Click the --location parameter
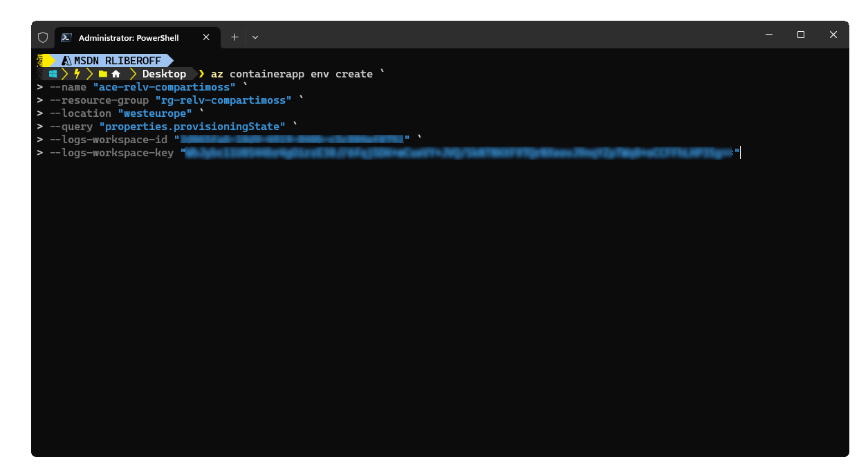 pyautogui.click(x=80, y=113)
